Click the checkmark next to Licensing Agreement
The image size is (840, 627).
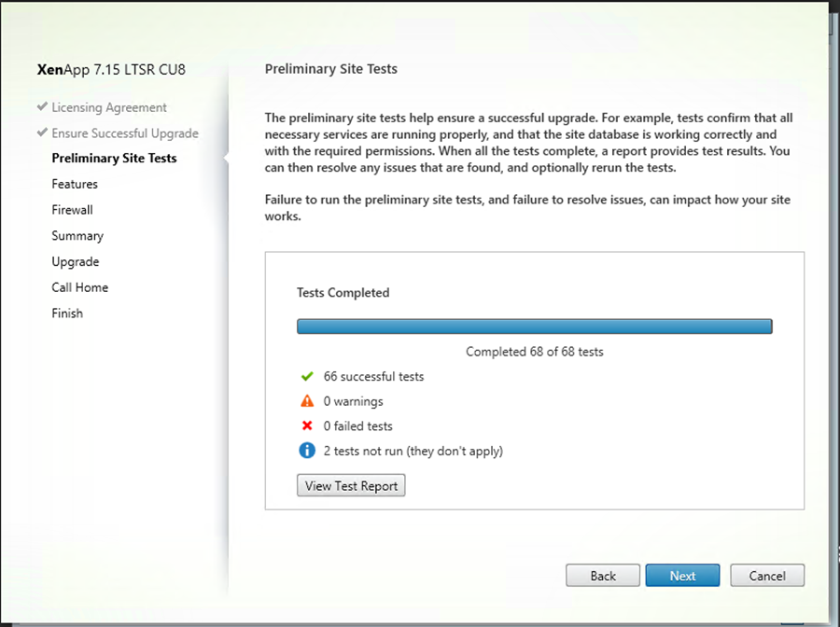tap(42, 107)
